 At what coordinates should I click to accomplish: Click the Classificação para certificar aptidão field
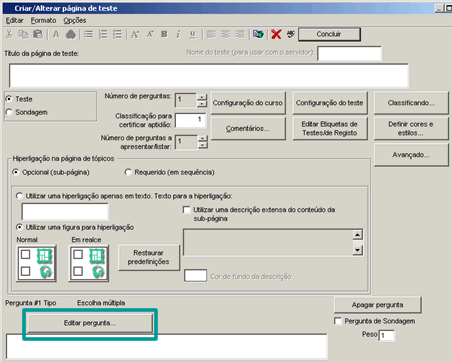point(191,120)
